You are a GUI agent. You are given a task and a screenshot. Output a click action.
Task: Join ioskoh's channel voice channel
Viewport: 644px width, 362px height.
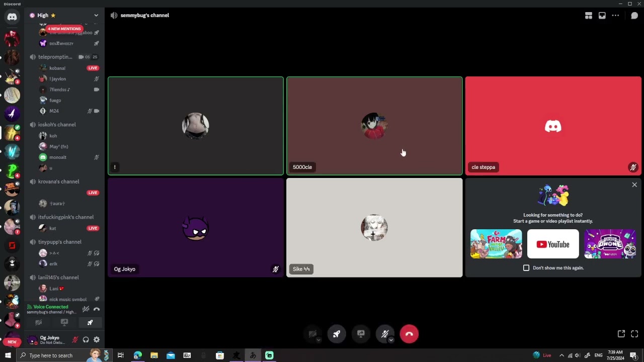click(57, 125)
